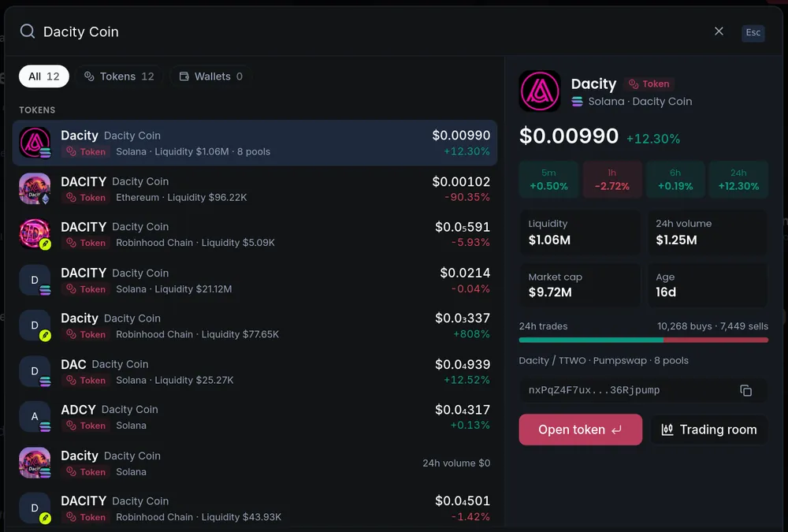The width and height of the screenshot is (788, 532).
Task: Dismiss the search dialog with the Esc button
Action: pyautogui.click(x=753, y=32)
